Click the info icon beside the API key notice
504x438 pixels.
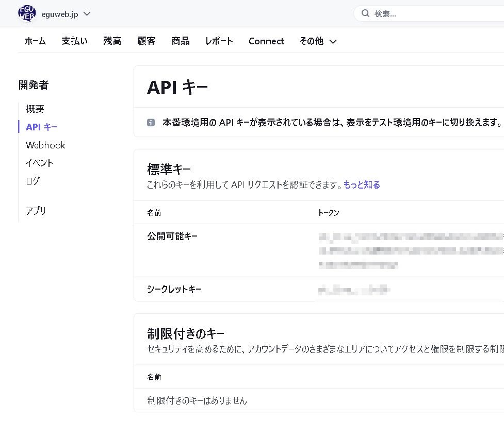pos(151,123)
